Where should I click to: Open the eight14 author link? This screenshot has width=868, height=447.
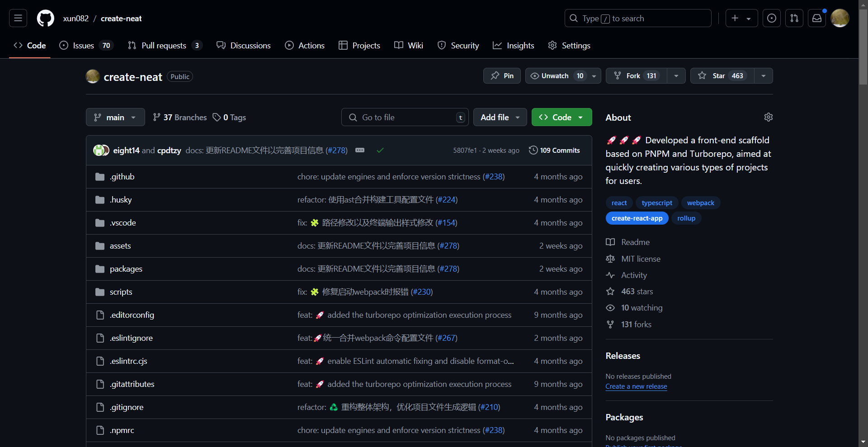tap(126, 150)
